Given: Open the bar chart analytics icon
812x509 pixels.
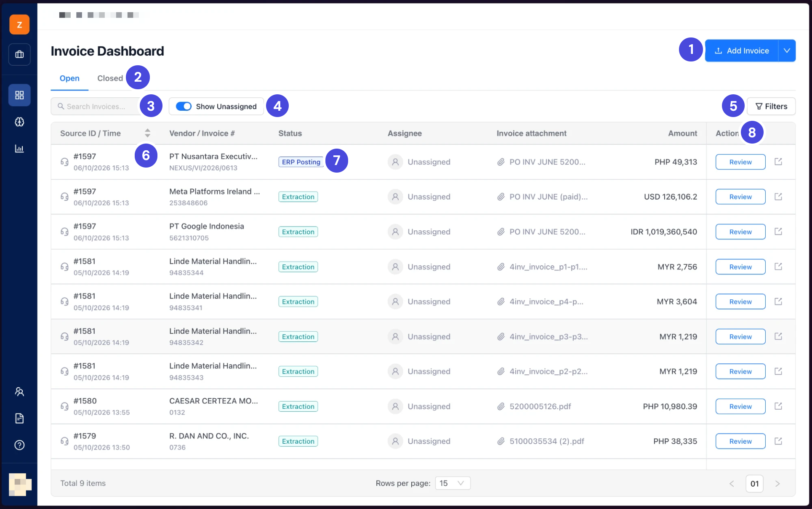Looking at the screenshot, I should click(x=19, y=149).
